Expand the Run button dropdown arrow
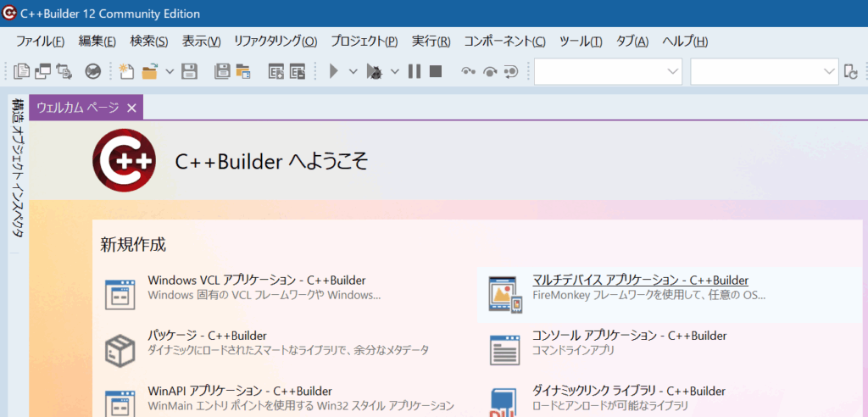The image size is (868, 417). tap(354, 72)
